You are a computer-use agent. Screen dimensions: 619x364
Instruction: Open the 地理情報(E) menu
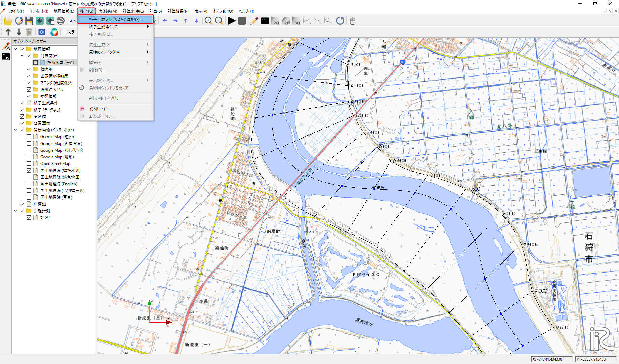(64, 11)
